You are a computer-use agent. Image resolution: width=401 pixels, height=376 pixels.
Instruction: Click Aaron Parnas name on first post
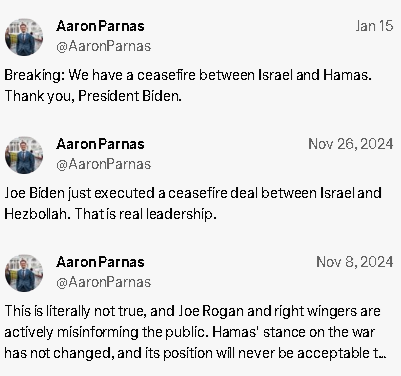(x=100, y=26)
